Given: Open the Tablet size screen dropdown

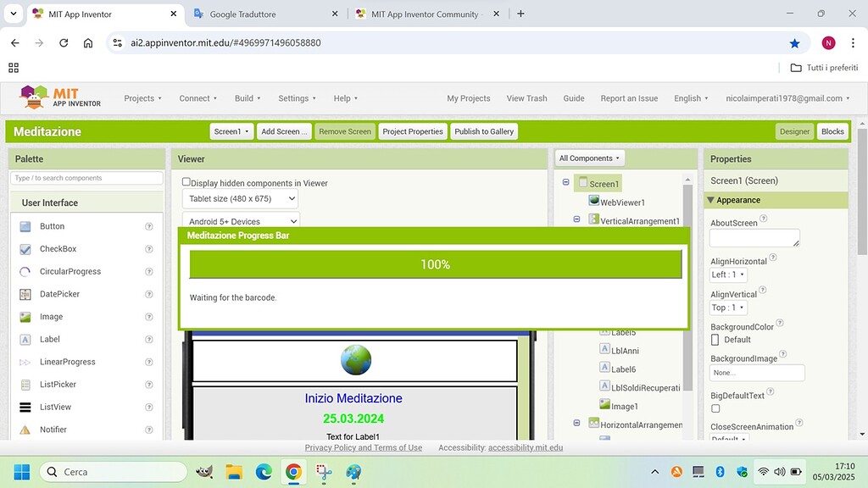Looking at the screenshot, I should 238,198.
